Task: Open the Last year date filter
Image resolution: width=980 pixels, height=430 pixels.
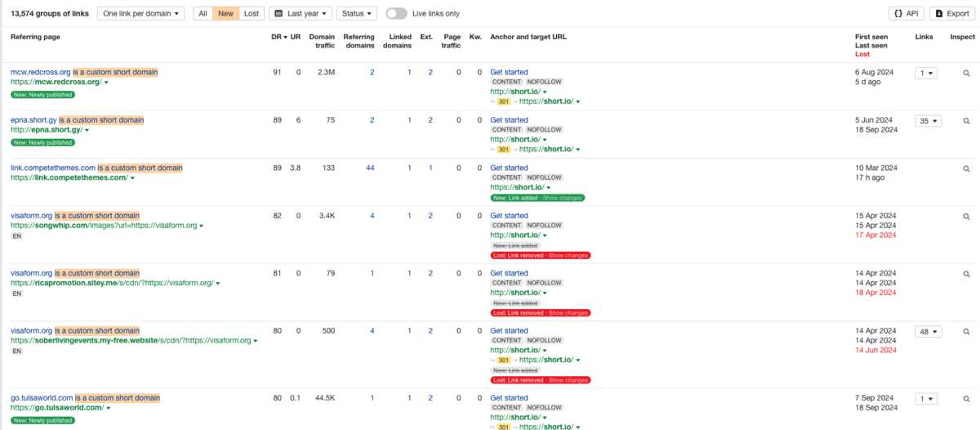Action: (300, 14)
